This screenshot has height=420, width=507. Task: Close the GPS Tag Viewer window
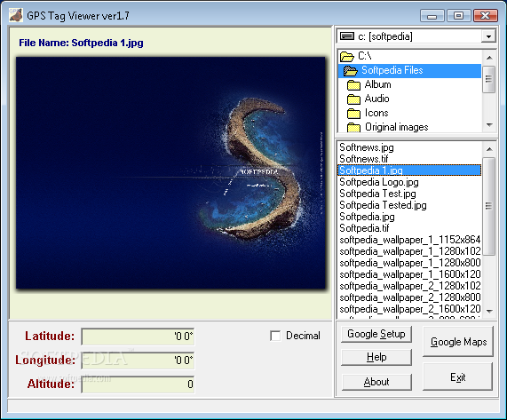pyautogui.click(x=485, y=15)
